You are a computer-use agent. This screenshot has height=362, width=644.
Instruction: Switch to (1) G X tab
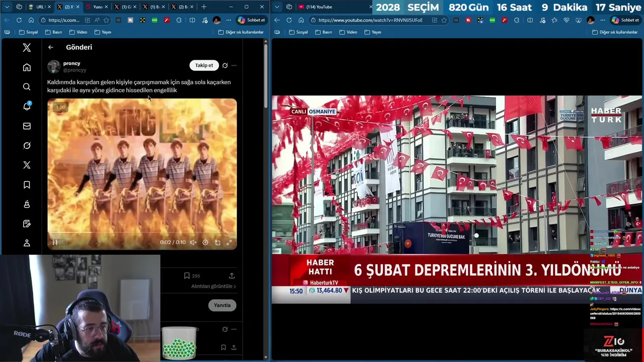click(124, 7)
